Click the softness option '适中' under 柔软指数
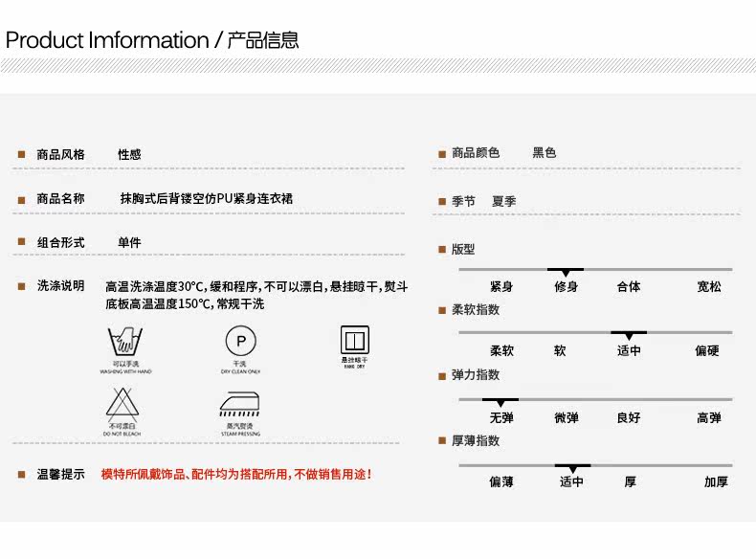Viewport: 756px width, 559px height. coord(629,350)
